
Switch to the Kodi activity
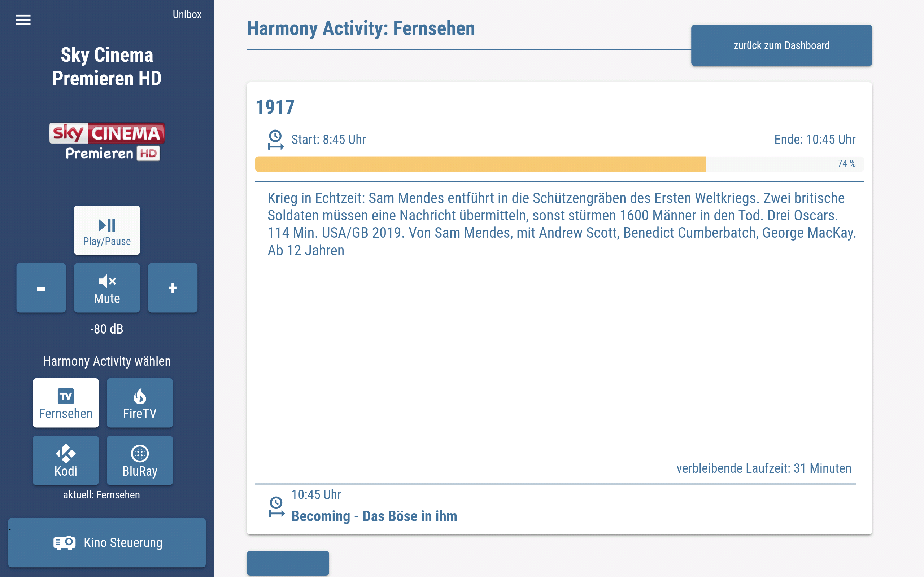pyautogui.click(x=66, y=461)
